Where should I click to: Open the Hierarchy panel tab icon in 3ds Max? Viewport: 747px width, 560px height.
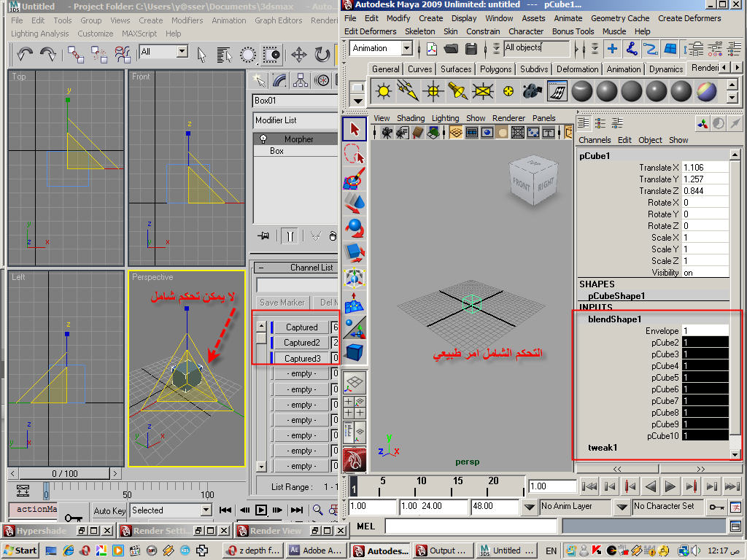[x=301, y=80]
